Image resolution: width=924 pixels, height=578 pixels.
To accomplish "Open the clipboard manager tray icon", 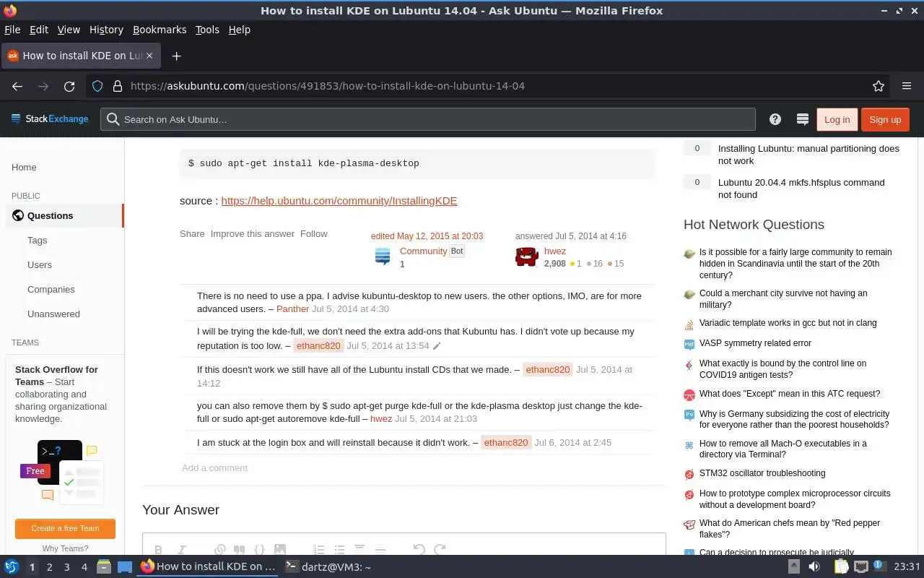I will tap(842, 567).
